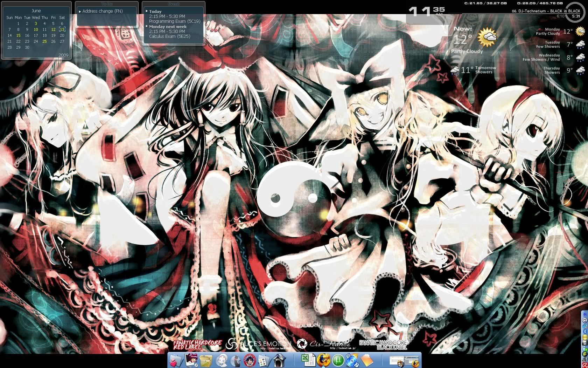This screenshot has height=368, width=588.
Task: Open the messenger buddy tray icon
Action: click(x=585, y=349)
